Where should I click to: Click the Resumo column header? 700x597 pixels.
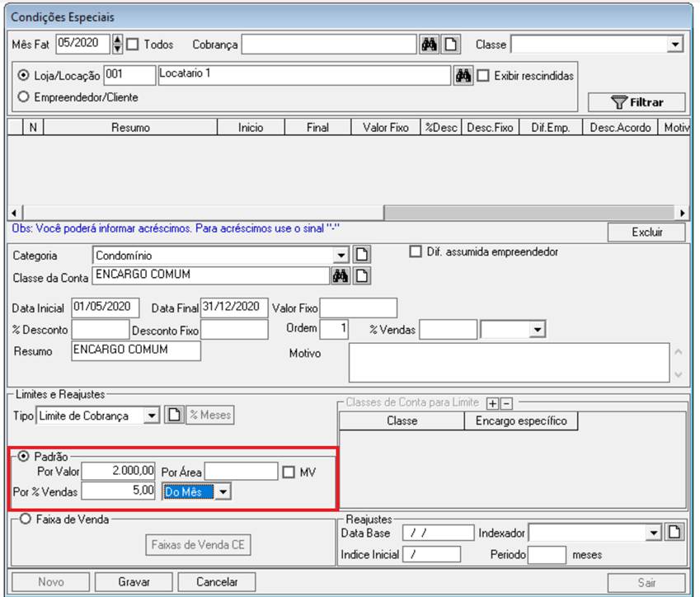point(130,128)
